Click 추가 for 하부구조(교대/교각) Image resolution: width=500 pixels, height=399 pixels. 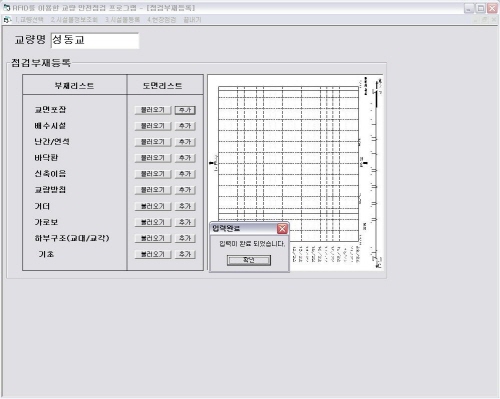tap(185, 238)
